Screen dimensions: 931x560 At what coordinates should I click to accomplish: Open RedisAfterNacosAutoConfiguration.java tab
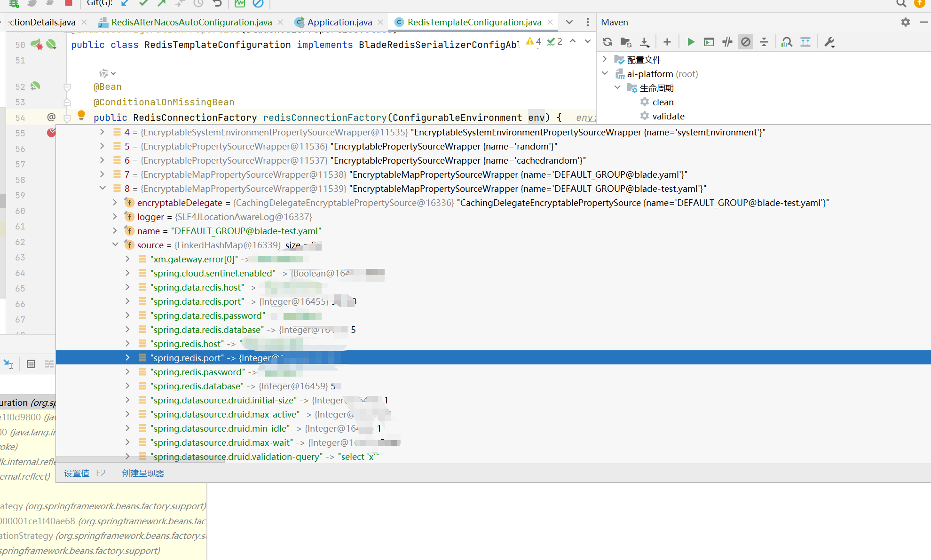(191, 22)
